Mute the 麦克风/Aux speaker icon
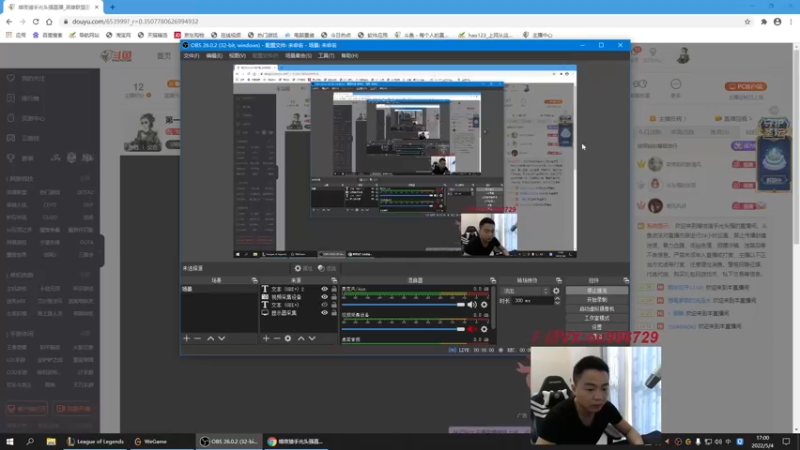 point(471,305)
